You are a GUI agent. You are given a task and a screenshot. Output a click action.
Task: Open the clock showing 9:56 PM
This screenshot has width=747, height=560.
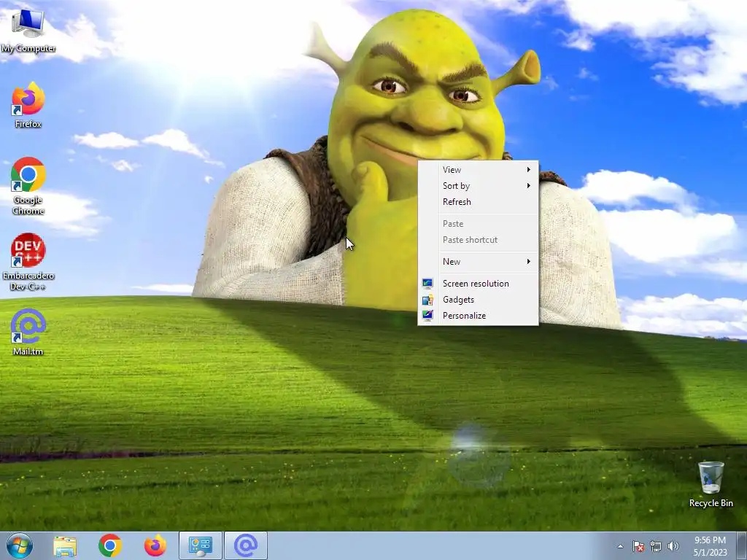point(710,546)
